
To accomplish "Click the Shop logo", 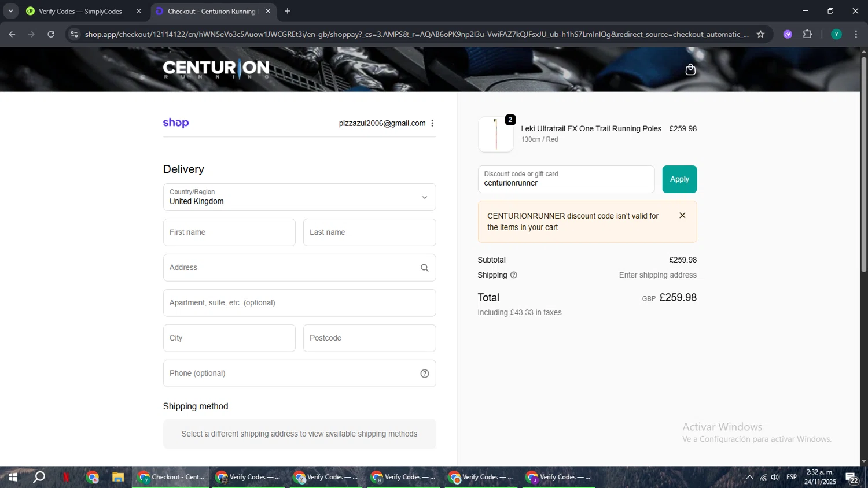I will [176, 123].
